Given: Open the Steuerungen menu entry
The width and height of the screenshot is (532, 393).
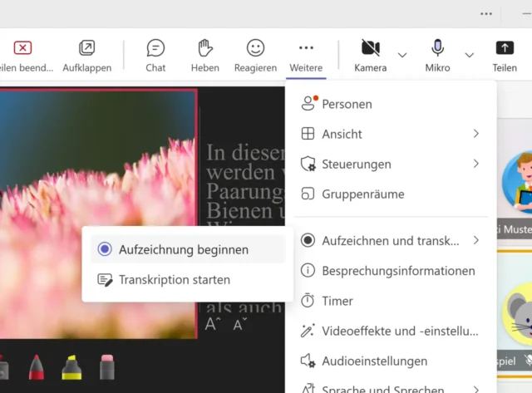Looking at the screenshot, I should coord(391,165).
